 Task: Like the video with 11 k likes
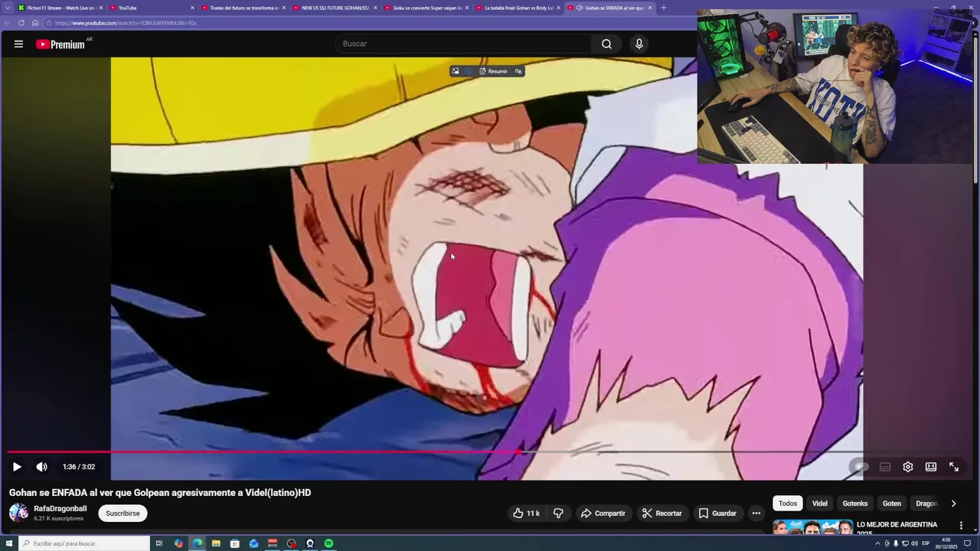pyautogui.click(x=527, y=514)
